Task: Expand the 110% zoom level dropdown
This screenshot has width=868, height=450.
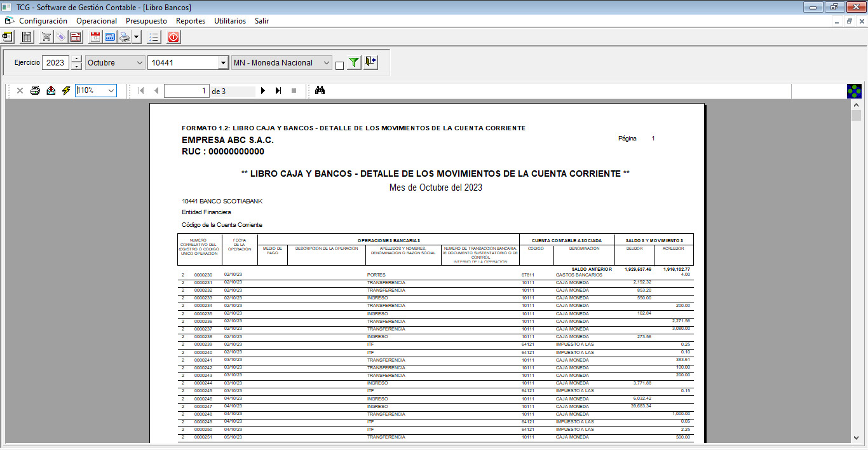Action: coord(111,91)
